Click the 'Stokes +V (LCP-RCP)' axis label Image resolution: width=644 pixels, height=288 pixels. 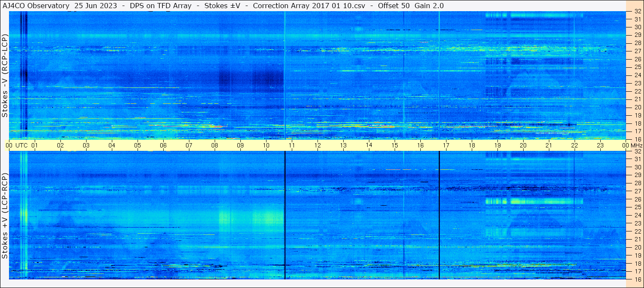pyautogui.click(x=5, y=216)
